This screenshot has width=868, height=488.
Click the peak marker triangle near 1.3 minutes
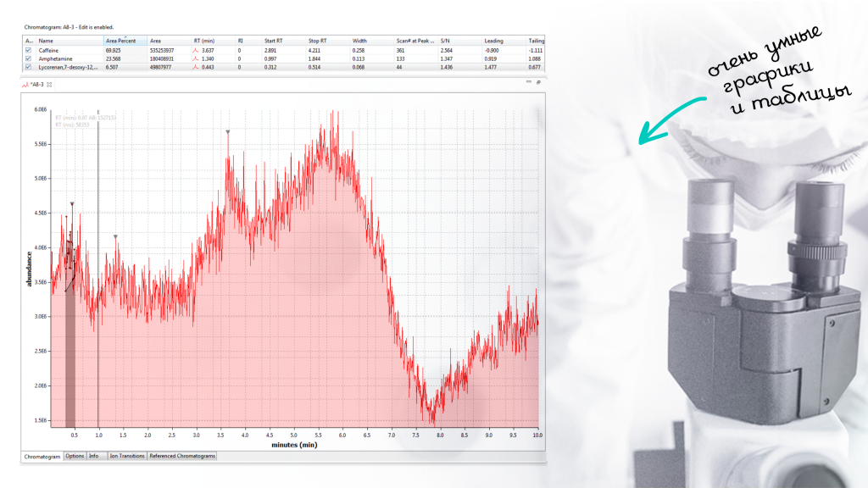[115, 236]
